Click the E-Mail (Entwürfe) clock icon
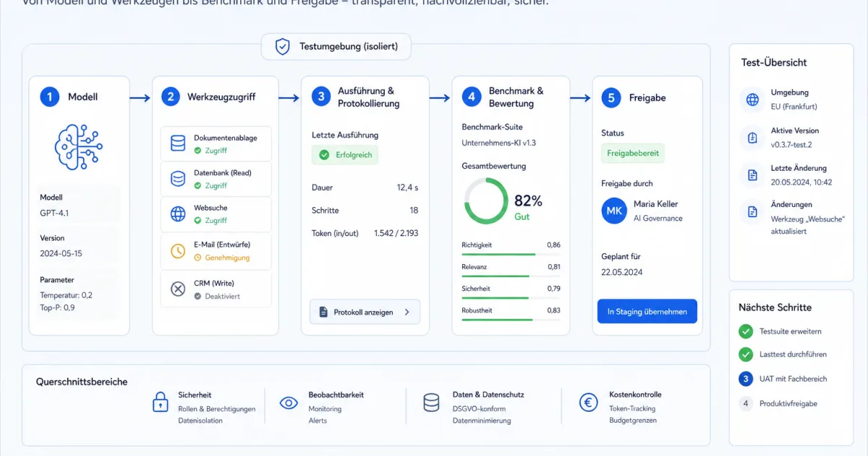Viewport: 868px width, 456px height. pos(178,250)
